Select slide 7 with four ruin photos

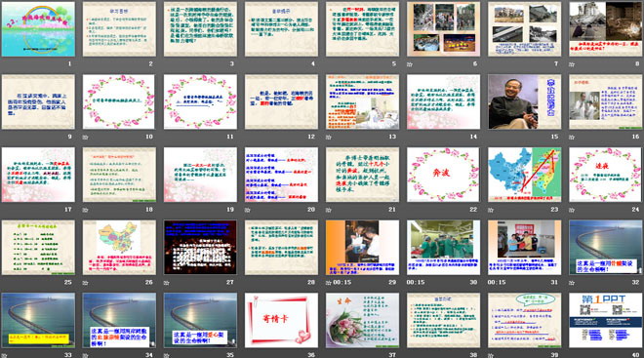click(525, 29)
